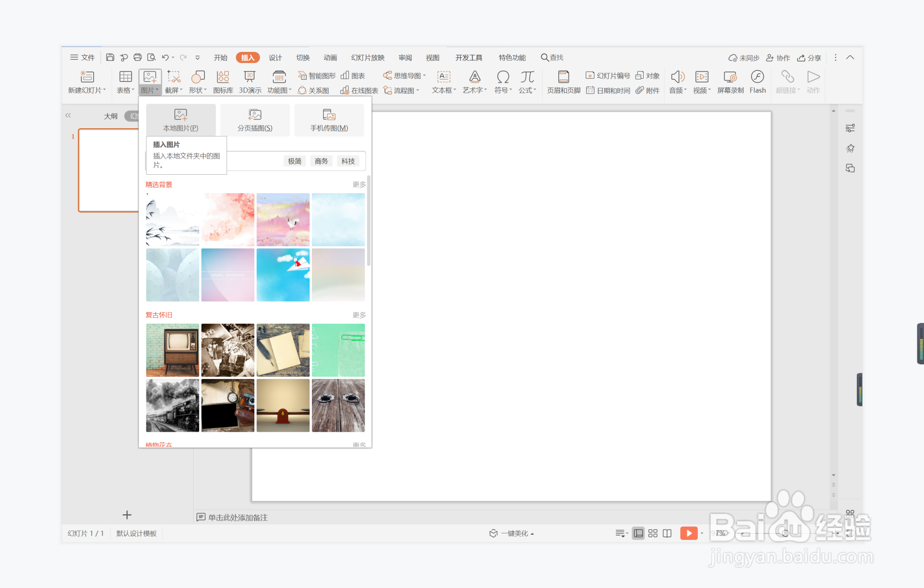The height and width of the screenshot is (588, 924).
Task: Open the 文件 menu
Action: 82,57
